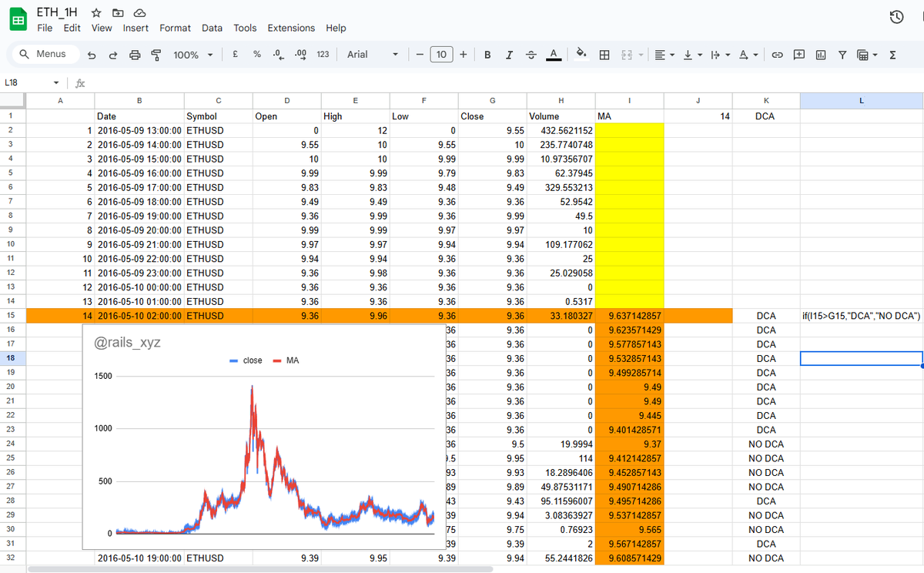Toggle italic formatting
924x573 pixels.
pyautogui.click(x=509, y=55)
